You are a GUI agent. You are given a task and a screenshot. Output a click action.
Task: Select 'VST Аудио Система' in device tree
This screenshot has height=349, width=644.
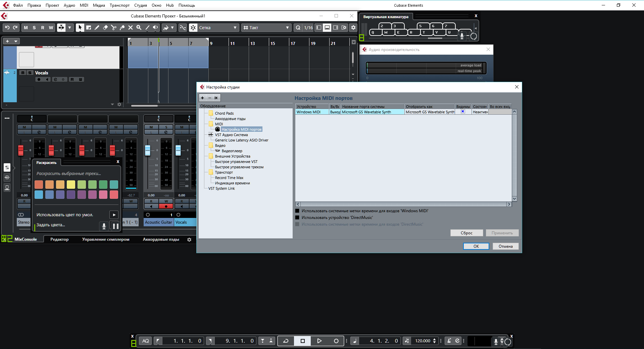coord(231,135)
